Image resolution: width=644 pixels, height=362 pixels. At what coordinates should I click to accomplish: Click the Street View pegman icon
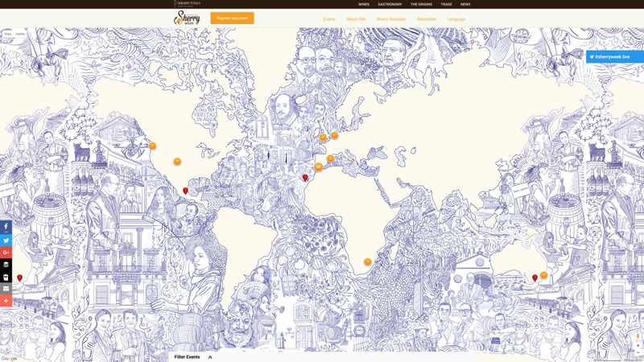click(638, 336)
